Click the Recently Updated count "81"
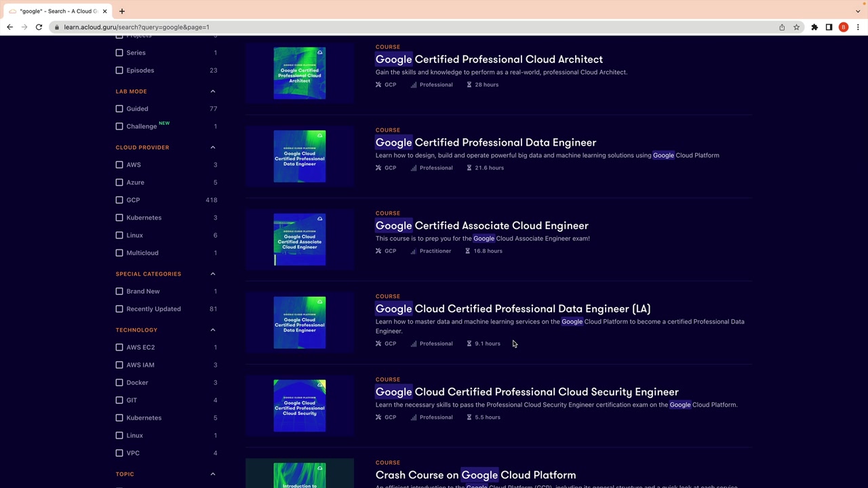 214,309
